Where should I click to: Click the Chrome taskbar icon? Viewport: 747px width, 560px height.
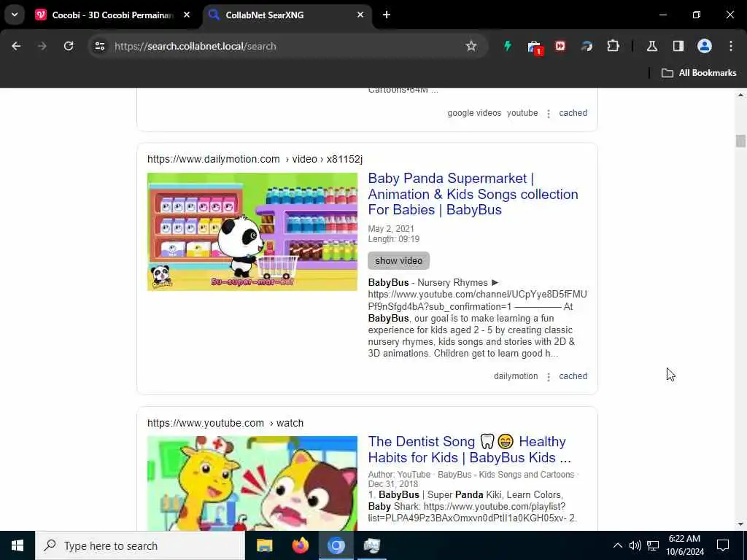(x=336, y=545)
